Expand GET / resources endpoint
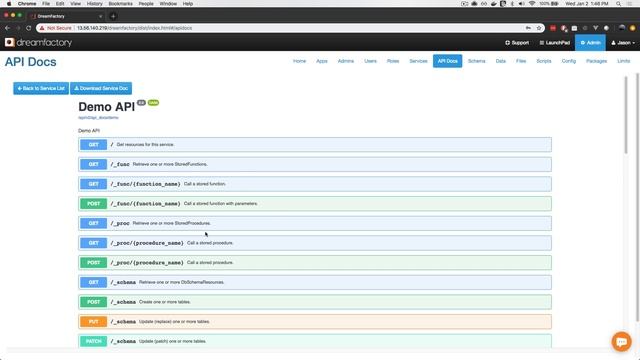This screenshot has width=640, height=360. tap(315, 144)
